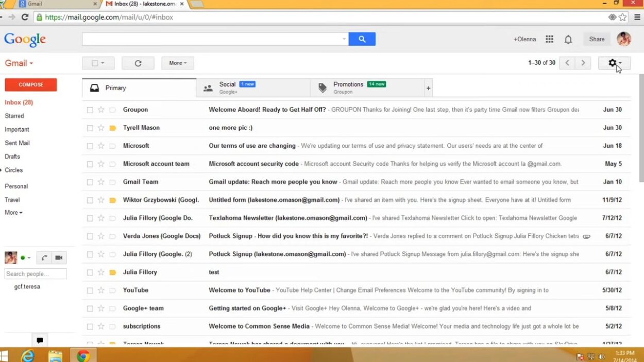The width and height of the screenshot is (644, 362).
Task: Click the volume icon in the system tray
Action: [602, 356]
